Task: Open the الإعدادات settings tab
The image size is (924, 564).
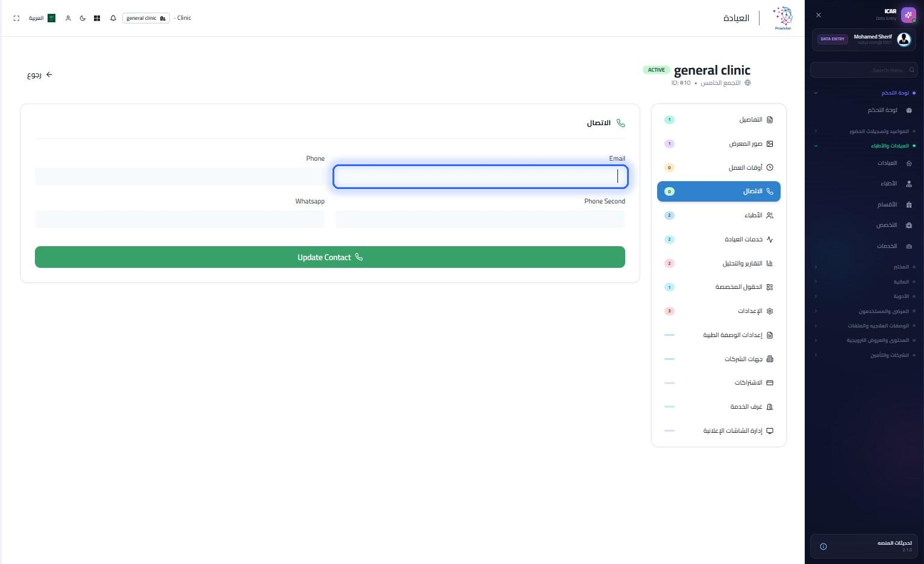Action: coord(719,311)
